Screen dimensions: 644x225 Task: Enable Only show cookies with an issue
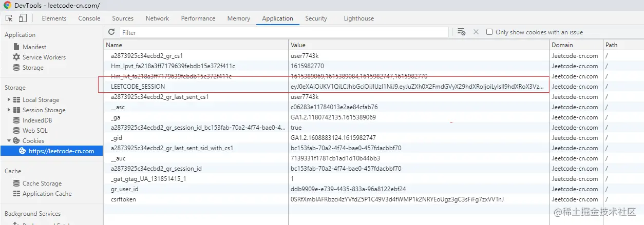point(489,32)
